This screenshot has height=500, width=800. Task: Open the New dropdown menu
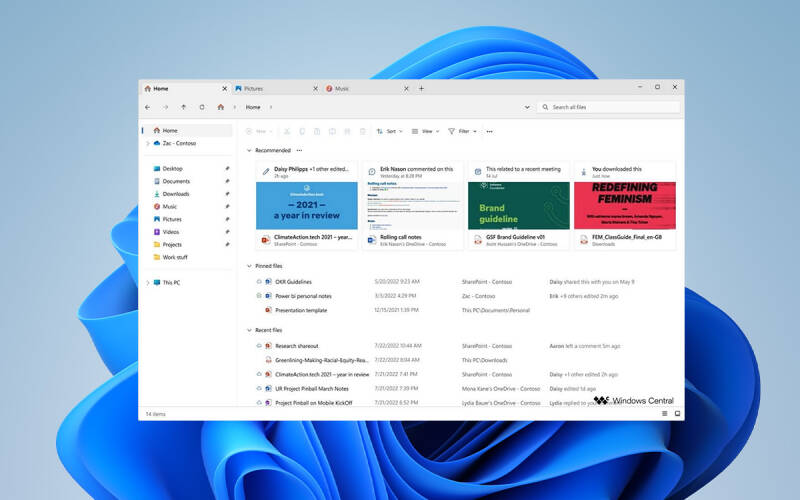(x=259, y=132)
